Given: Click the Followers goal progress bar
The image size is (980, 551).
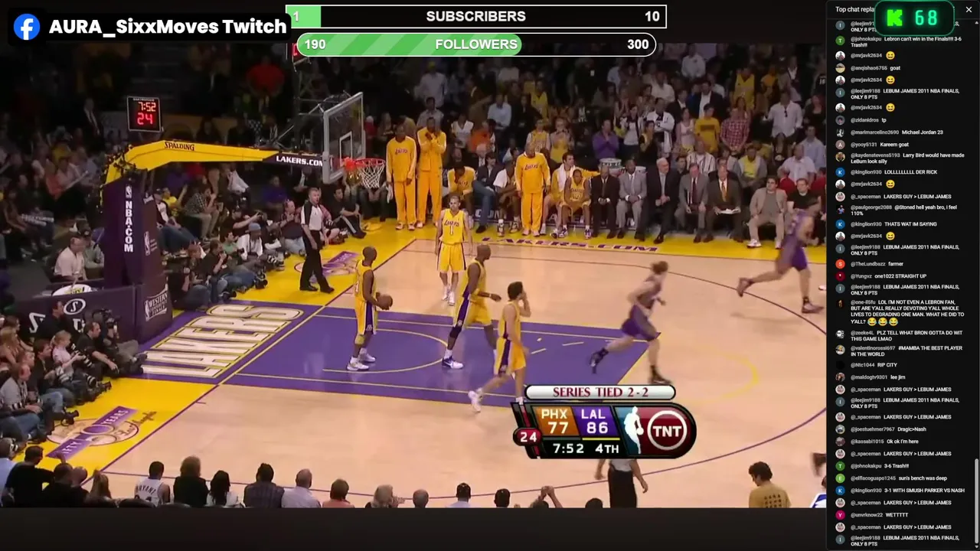Looking at the screenshot, I should [x=476, y=44].
